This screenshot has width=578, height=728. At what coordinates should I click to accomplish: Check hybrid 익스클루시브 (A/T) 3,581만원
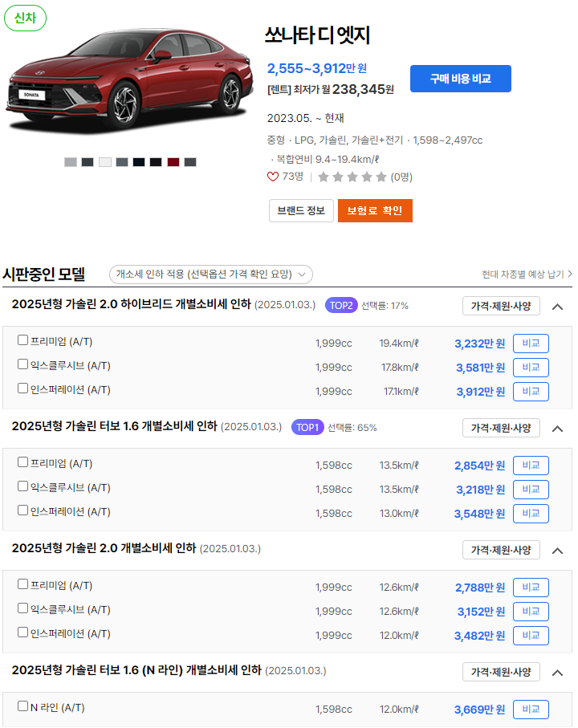(22, 364)
